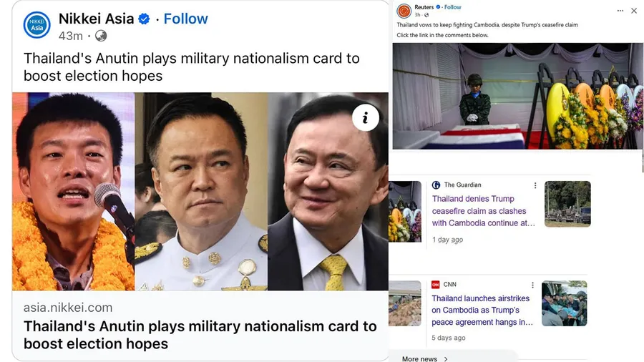Expand the More news section
The width and height of the screenshot is (644, 362).
coord(425,358)
